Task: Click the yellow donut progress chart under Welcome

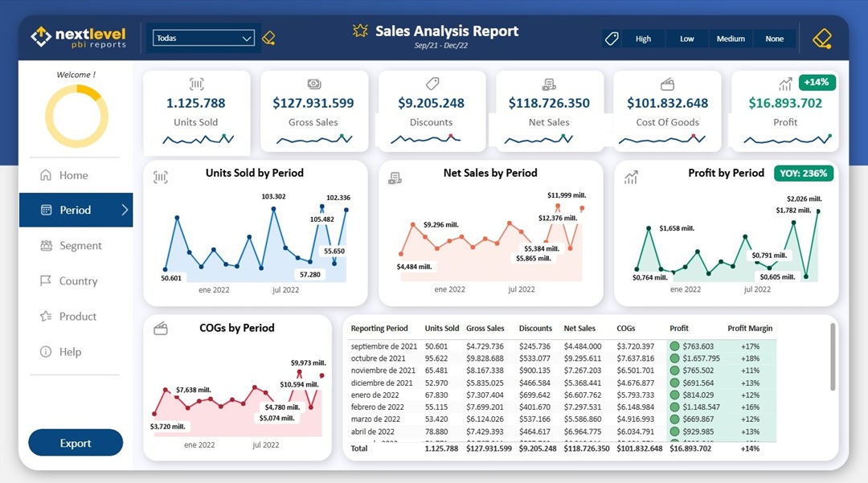Action: 75,114
